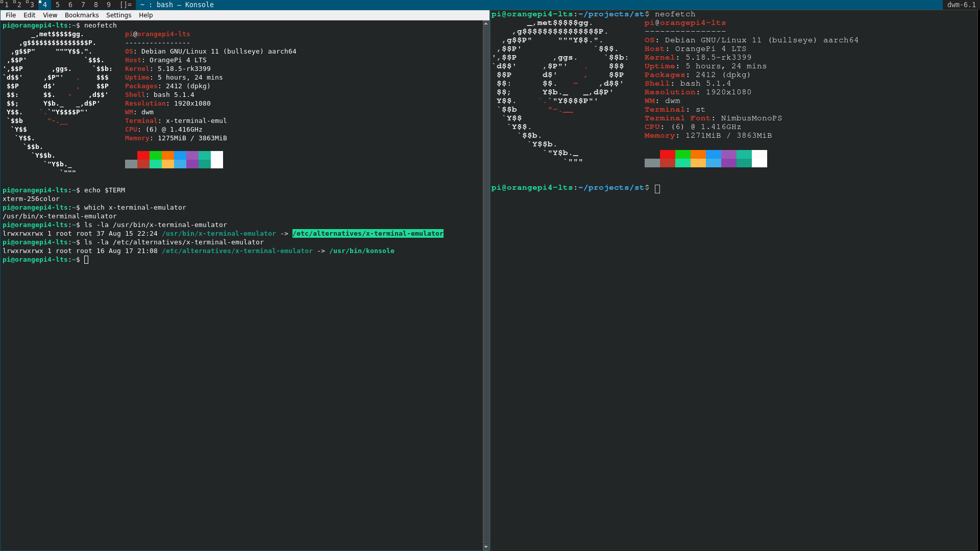Click 'OS: Debian GNU/Linux 11' line in Konsole

[x=211, y=52]
